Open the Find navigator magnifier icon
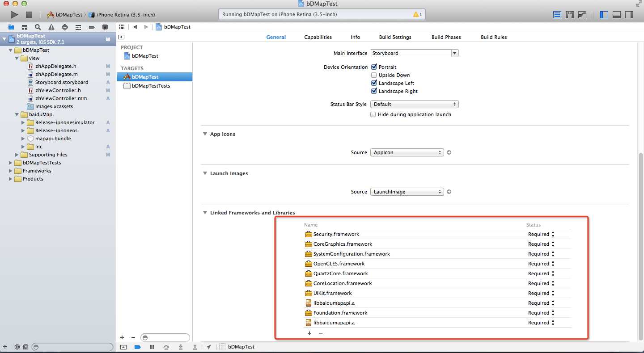Screen dimensions: 644x353 tap(38, 27)
